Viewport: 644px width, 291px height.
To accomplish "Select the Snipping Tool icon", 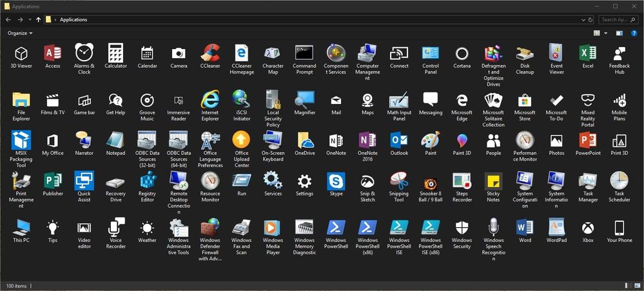I will tap(399, 181).
